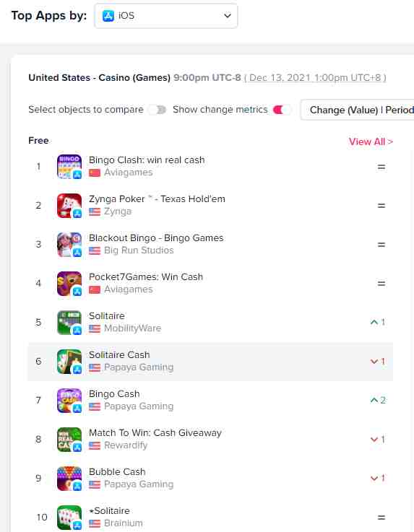Open Solitaire Cash app icon

pyautogui.click(x=69, y=362)
